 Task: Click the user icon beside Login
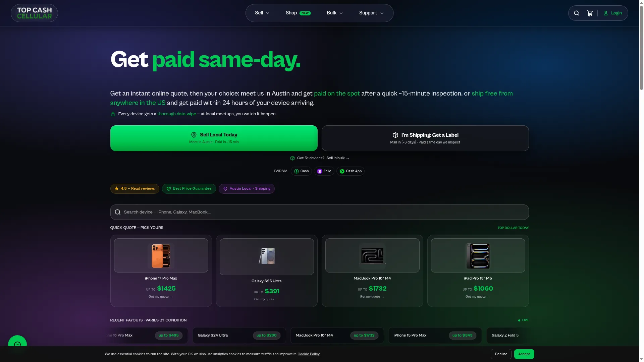606,13
